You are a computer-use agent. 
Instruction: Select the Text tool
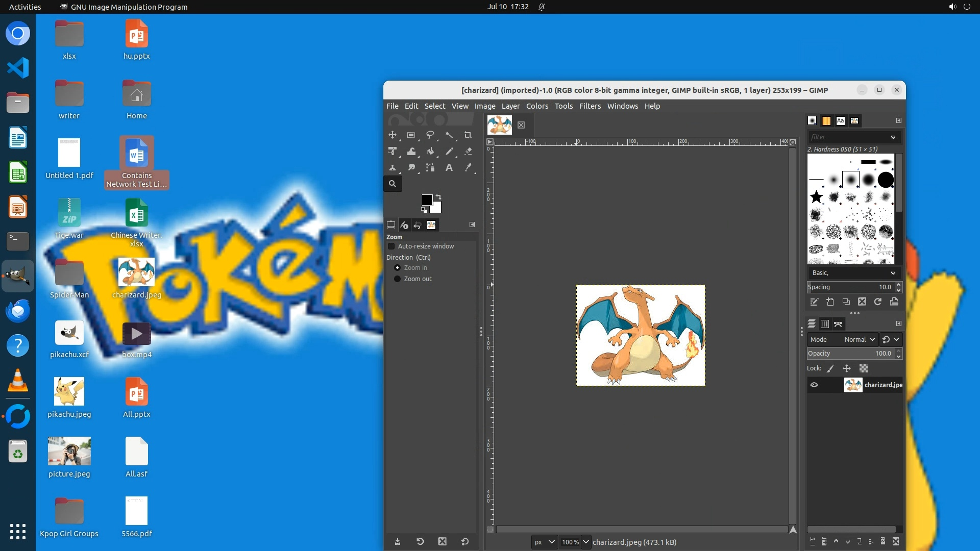tap(449, 168)
